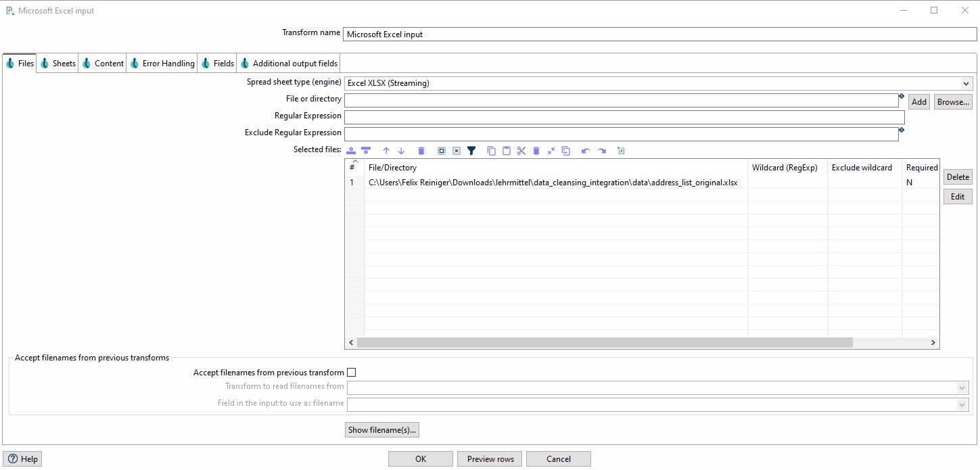Edit the address_list_original.xlsx entry

tap(958, 196)
